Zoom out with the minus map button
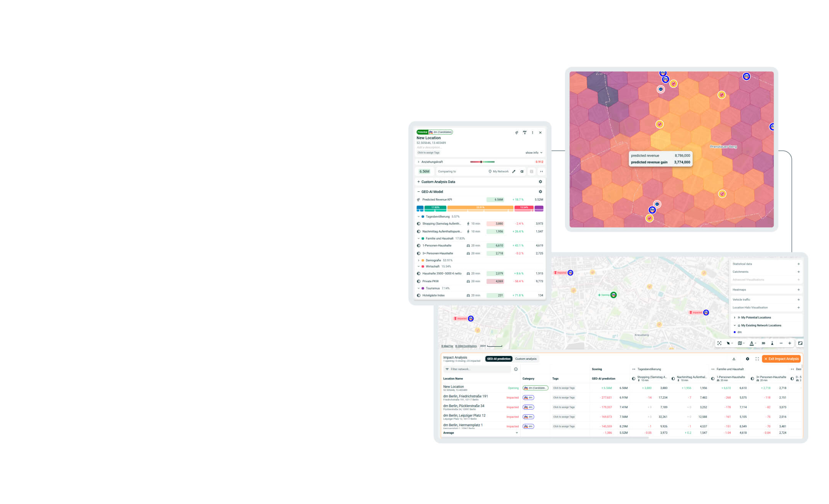Viewport: 829px width, 504px height. coord(781,343)
